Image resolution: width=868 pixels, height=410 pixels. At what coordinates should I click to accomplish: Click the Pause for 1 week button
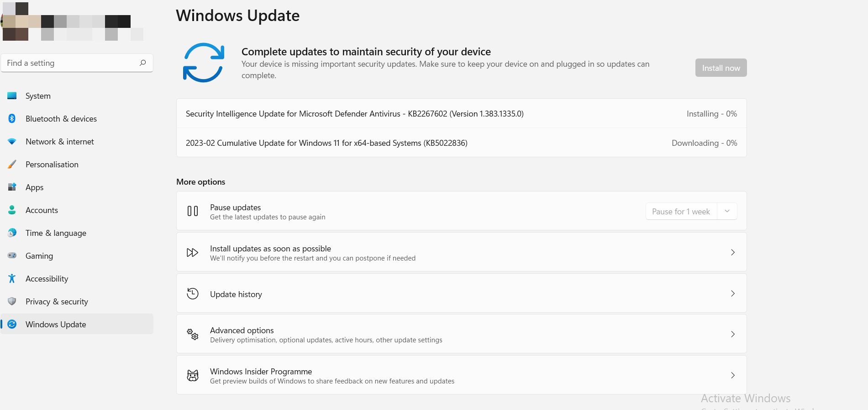click(681, 212)
